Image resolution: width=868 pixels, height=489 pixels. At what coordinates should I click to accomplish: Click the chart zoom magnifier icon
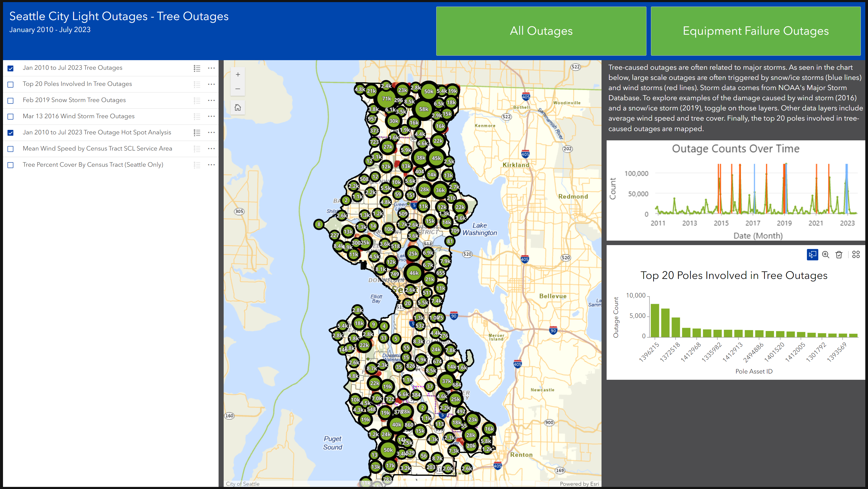point(825,255)
